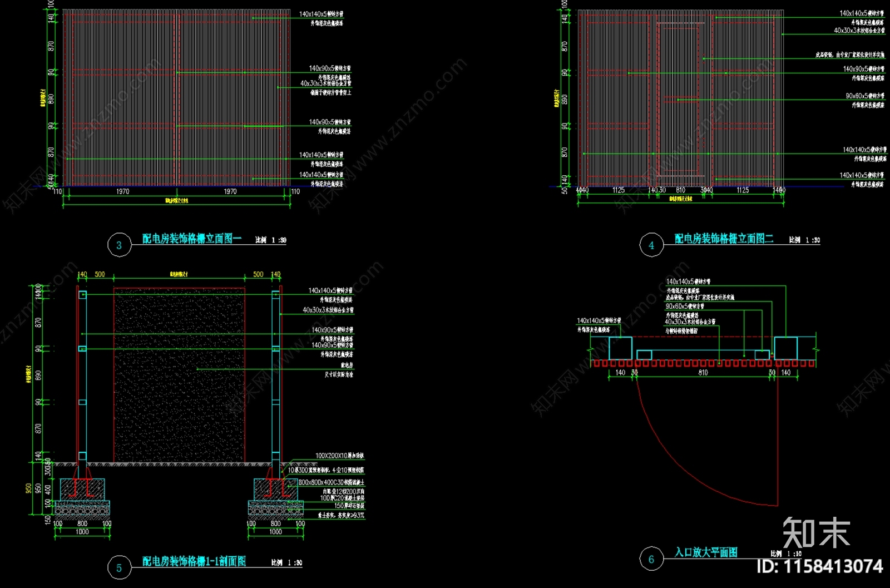
Task: Select the title 配电房装饰格栅立面图二
Action: click(724, 239)
